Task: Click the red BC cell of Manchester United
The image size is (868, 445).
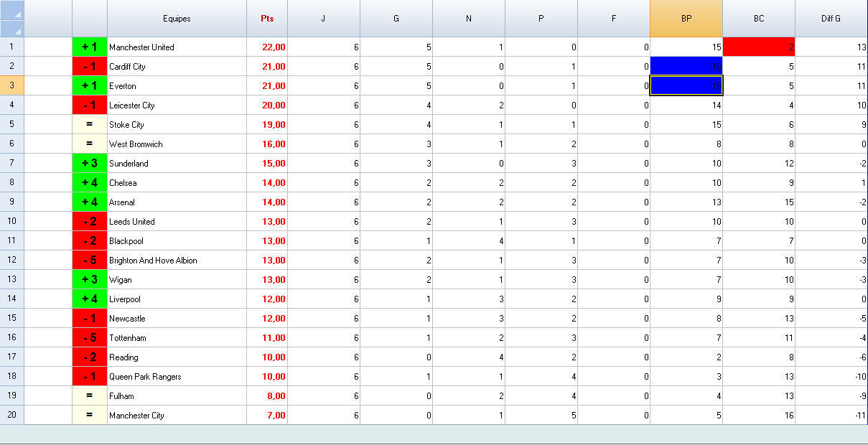Action: pos(759,47)
